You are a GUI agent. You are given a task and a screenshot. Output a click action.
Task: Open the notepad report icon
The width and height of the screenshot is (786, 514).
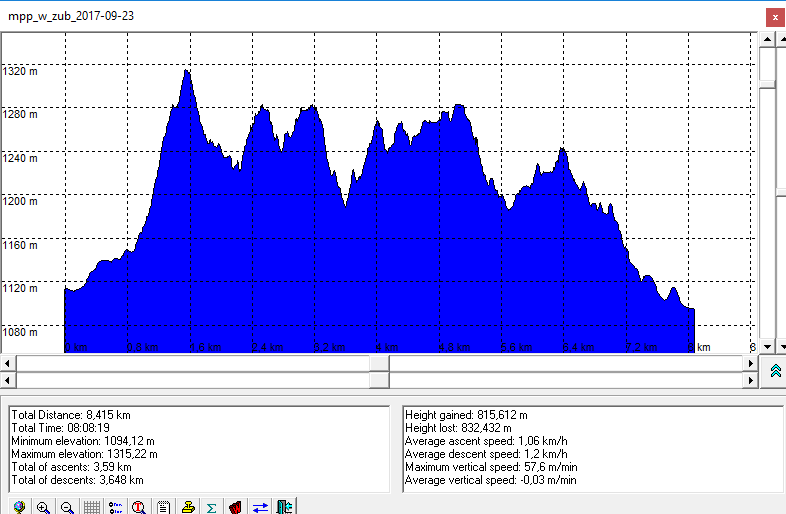pos(163,506)
